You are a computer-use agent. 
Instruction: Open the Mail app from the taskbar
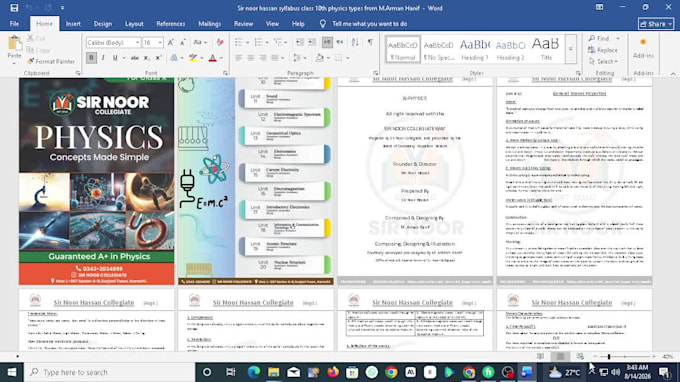294,372
